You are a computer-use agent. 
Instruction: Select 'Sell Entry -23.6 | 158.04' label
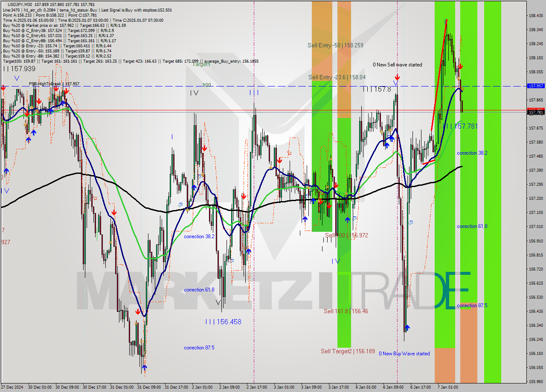point(337,77)
